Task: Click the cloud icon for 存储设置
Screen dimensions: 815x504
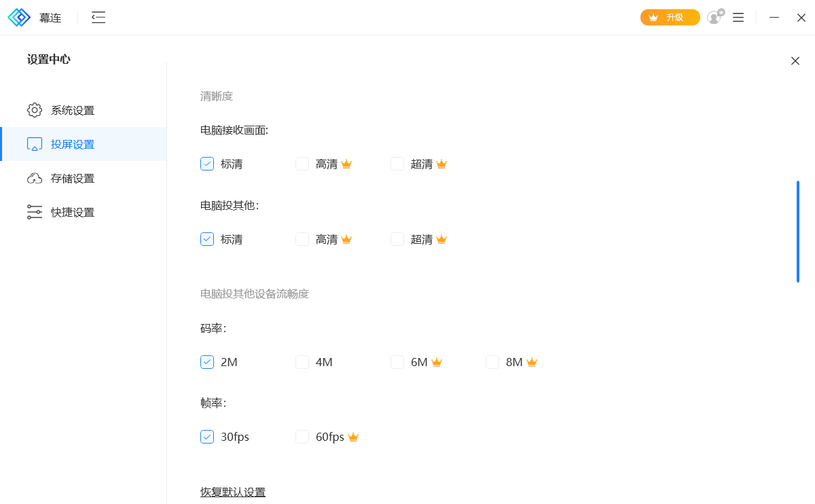Action: point(35,178)
